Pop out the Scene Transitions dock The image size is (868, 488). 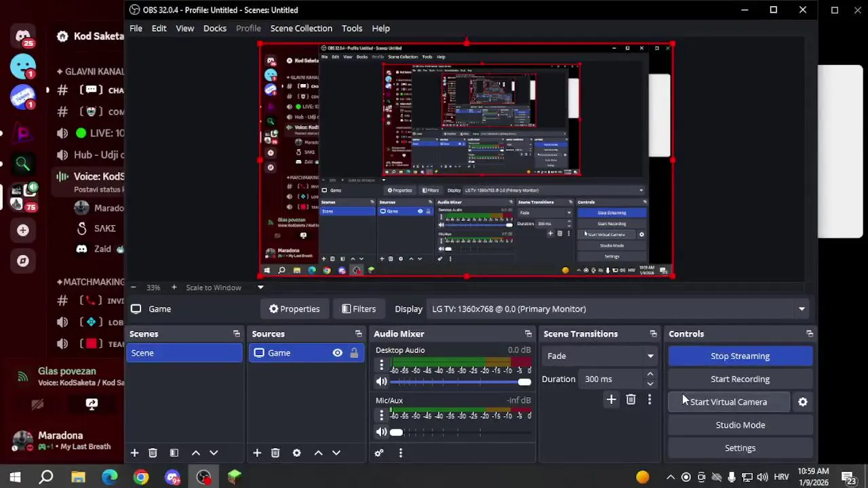653,334
